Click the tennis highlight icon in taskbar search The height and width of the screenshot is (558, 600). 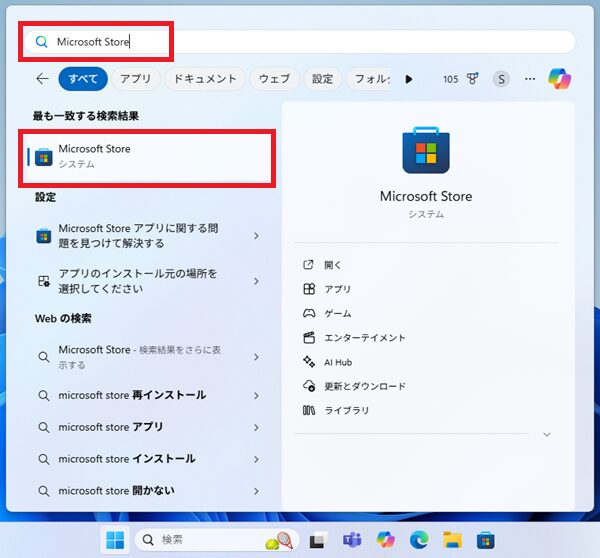point(280,541)
